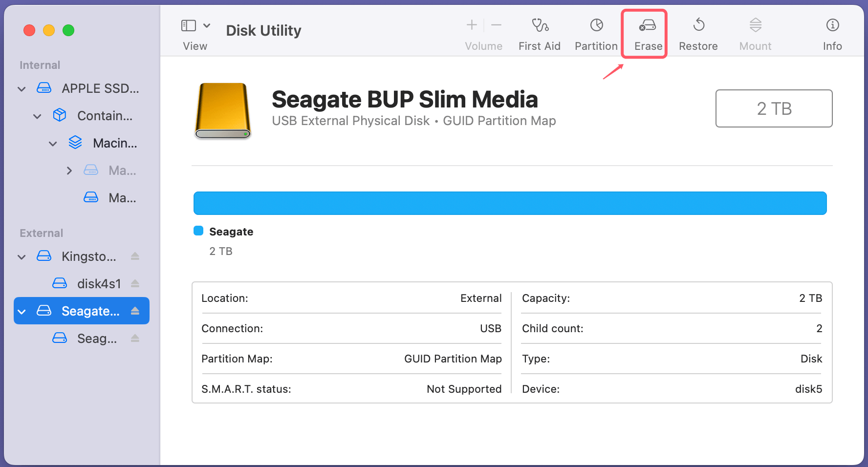Click the Remove Volume minus icon
This screenshot has width=868, height=467.
tap(497, 24)
